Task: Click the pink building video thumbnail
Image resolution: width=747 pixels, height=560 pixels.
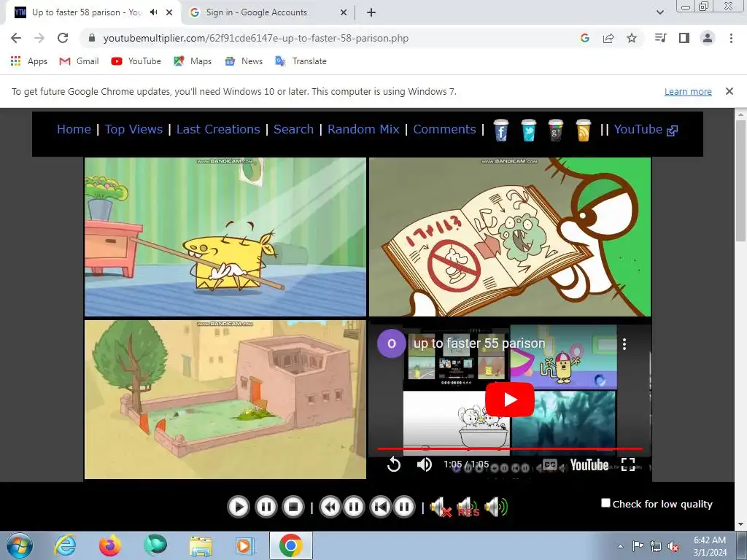Action: pos(225,400)
